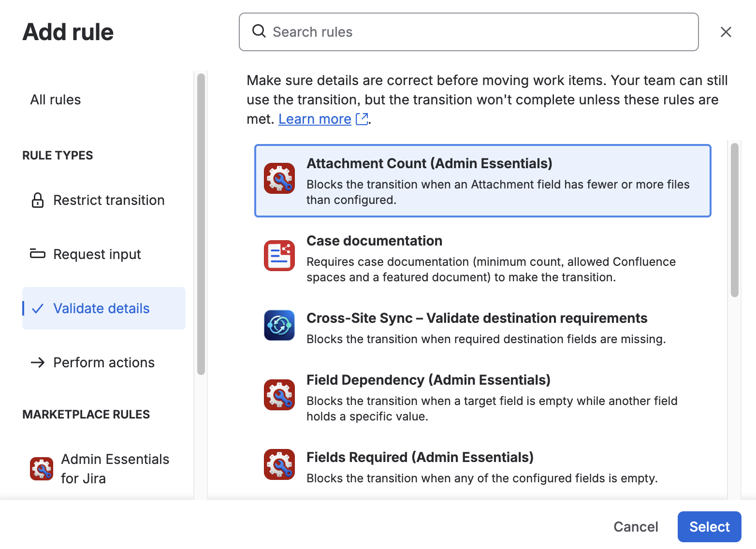Click the MARKETPLACE RULES section heading
Image resolution: width=756 pixels, height=549 pixels.
[x=86, y=414]
